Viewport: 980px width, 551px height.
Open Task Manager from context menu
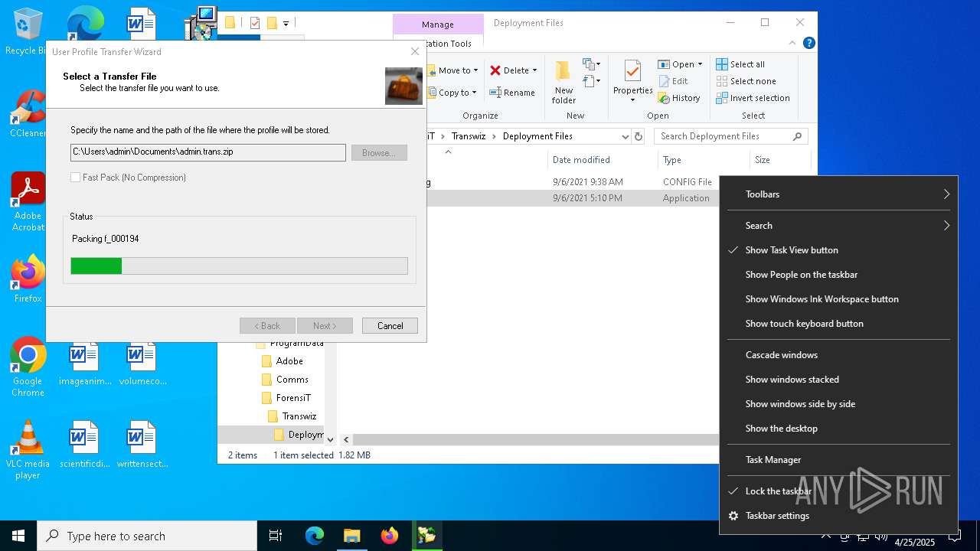[838, 460]
